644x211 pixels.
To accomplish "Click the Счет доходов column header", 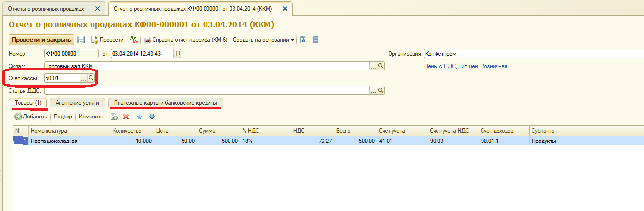I will click(504, 131).
